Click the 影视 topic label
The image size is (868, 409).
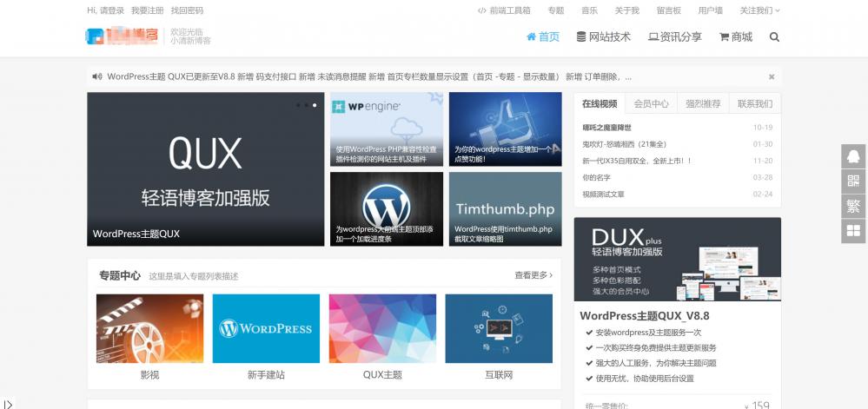(x=150, y=374)
